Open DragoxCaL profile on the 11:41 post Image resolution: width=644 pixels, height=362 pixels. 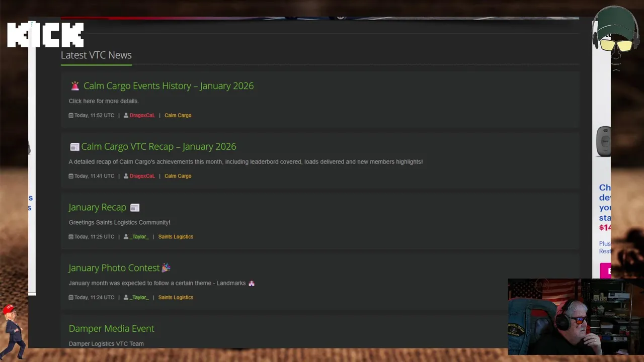(142, 176)
